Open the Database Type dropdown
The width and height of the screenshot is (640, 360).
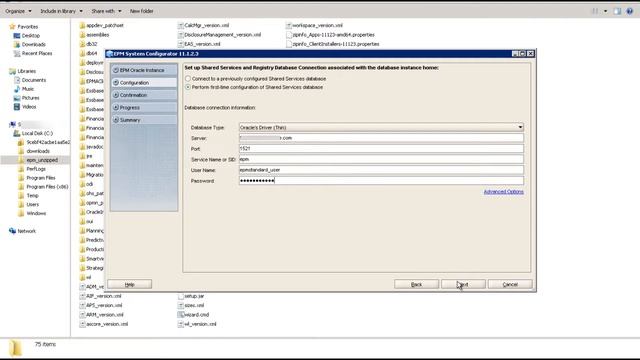[x=381, y=127]
